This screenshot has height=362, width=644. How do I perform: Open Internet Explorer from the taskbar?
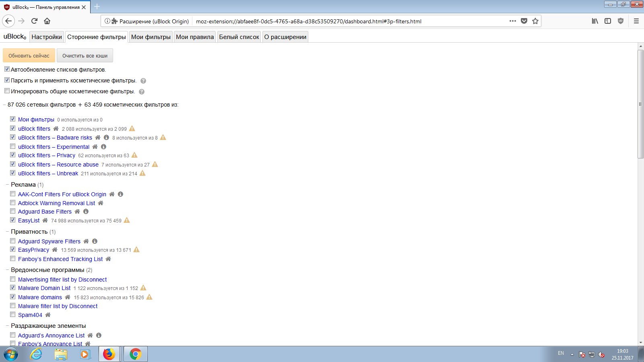(x=36, y=354)
